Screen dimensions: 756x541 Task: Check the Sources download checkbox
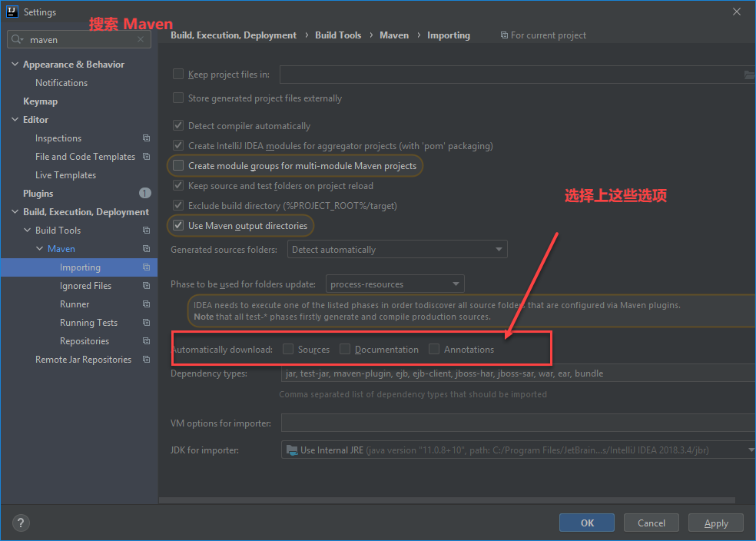click(x=288, y=349)
